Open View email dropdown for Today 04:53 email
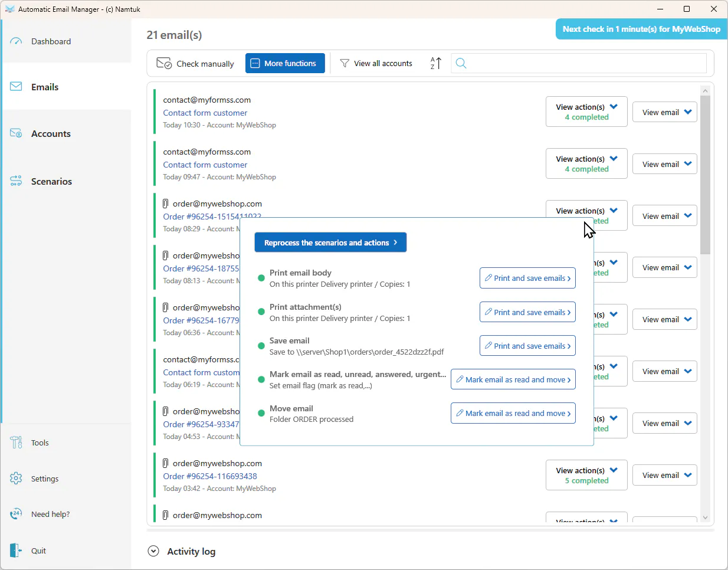The image size is (728, 570). pos(665,423)
